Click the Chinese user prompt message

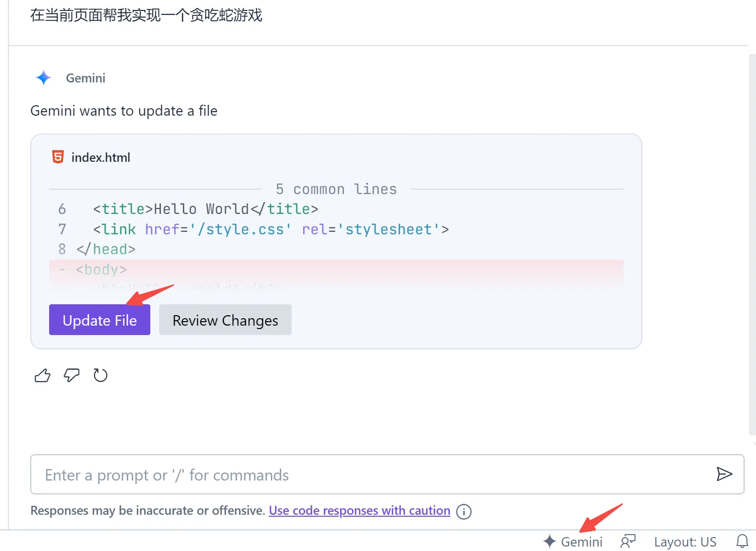[146, 15]
